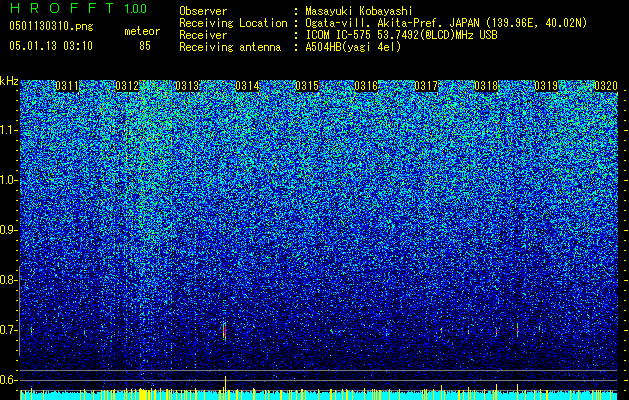Click the 0319 time marker
The image size is (629, 400).
pos(546,86)
